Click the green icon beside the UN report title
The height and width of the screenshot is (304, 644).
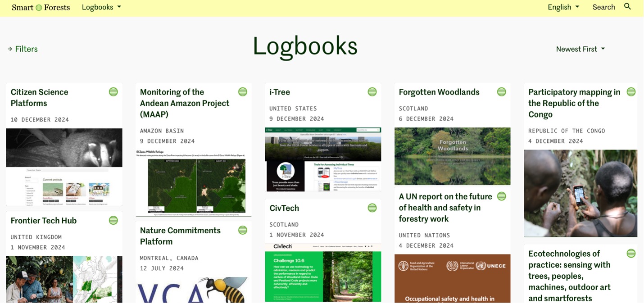501,196
